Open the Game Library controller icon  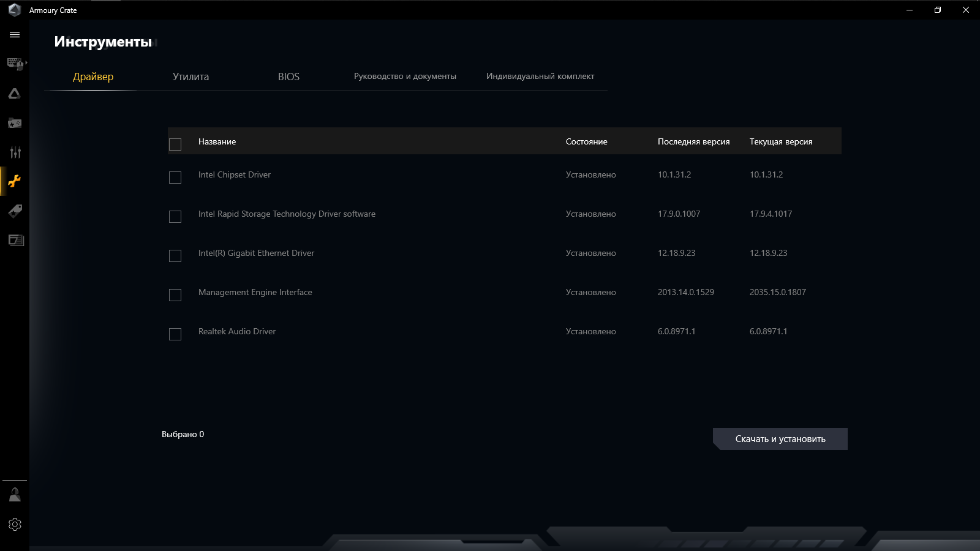click(15, 123)
